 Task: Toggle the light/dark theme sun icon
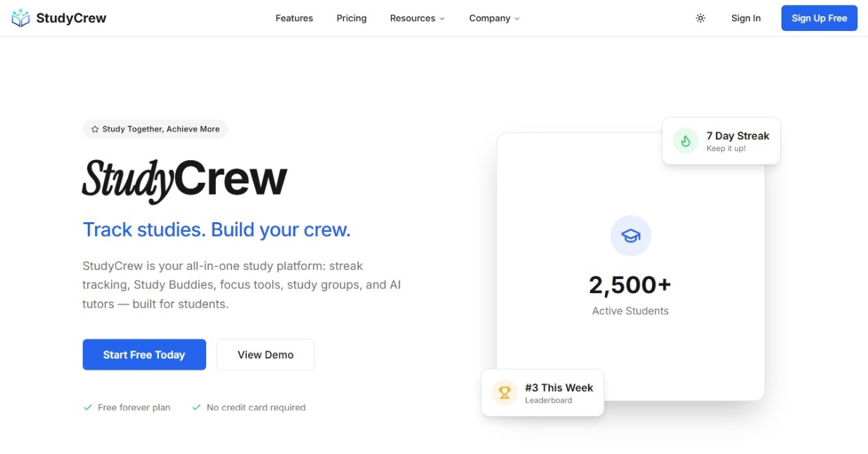click(700, 18)
